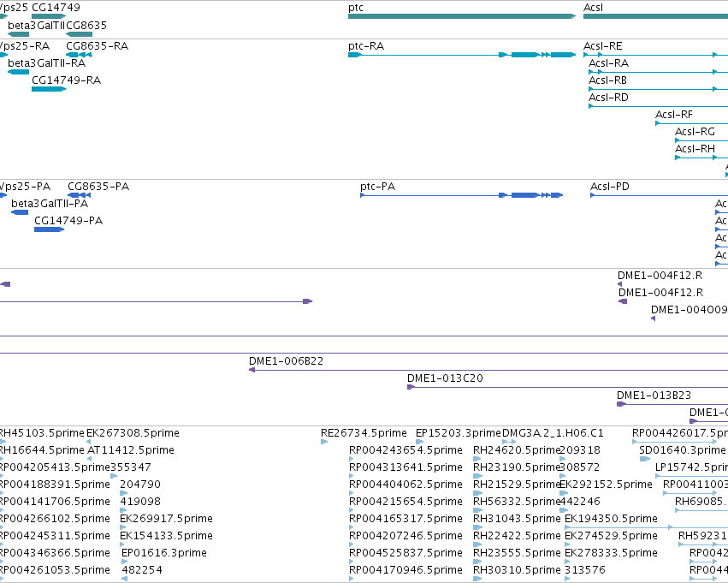Select the DME1-006B22 BAC label
The image size is (728, 583).
[x=286, y=361]
